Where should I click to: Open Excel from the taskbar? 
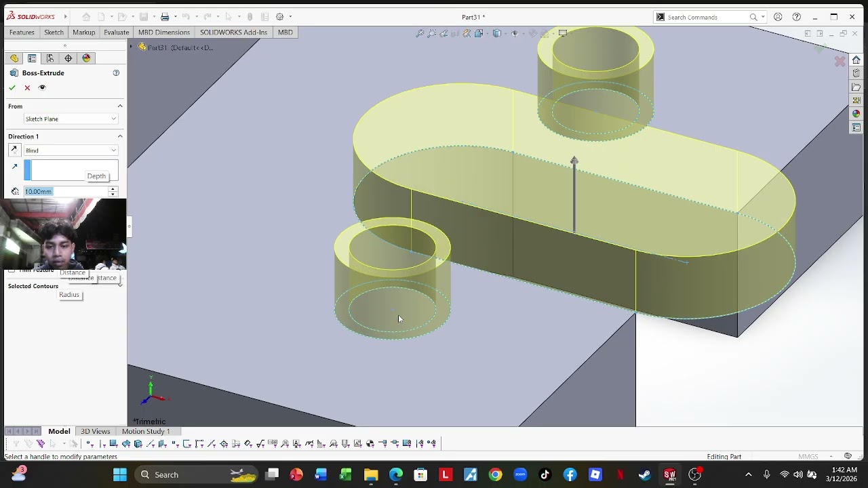(x=346, y=474)
